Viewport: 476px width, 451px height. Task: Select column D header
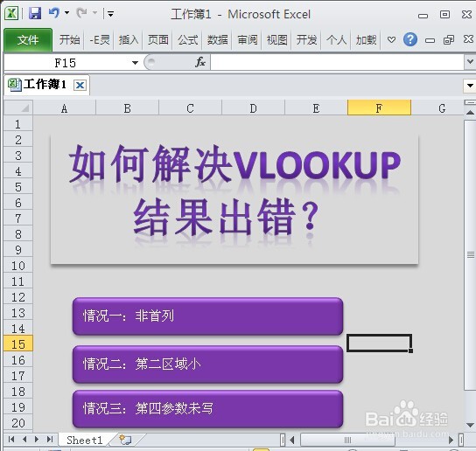(253, 108)
